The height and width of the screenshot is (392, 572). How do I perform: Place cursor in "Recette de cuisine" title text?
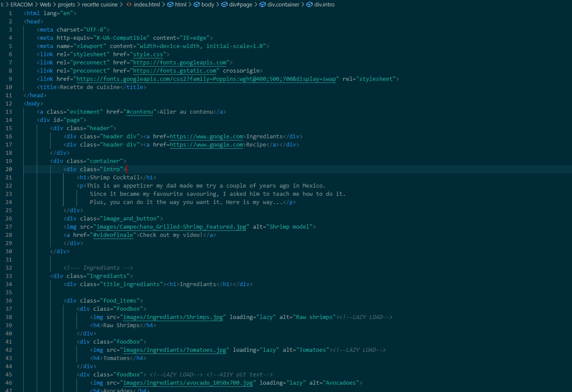point(90,87)
